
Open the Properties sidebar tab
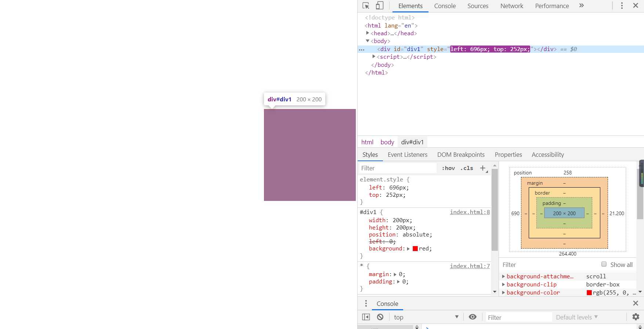click(x=508, y=155)
